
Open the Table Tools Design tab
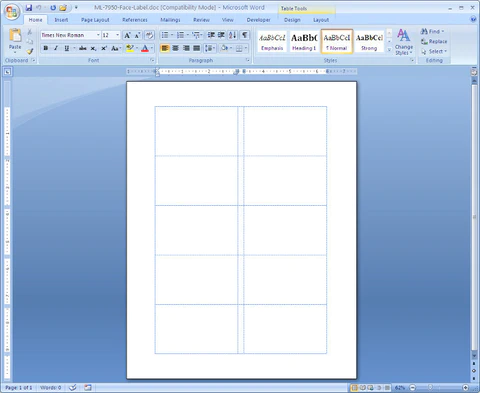pos(292,20)
